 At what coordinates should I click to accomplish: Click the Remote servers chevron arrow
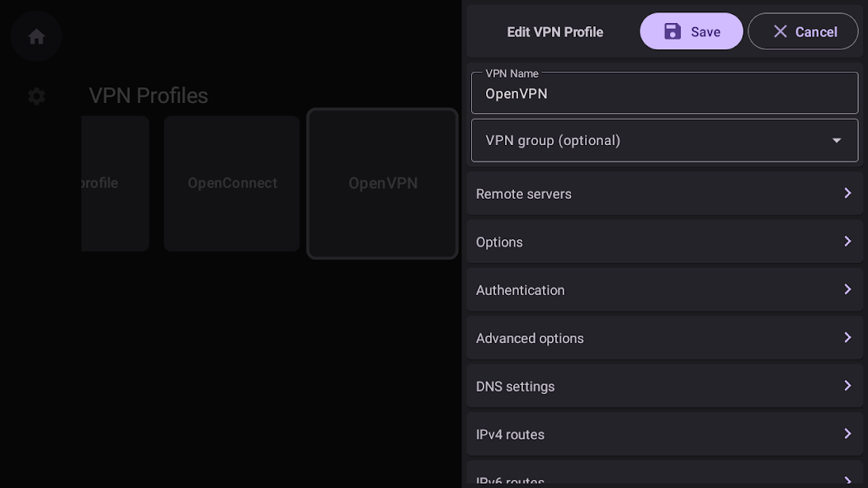click(847, 193)
